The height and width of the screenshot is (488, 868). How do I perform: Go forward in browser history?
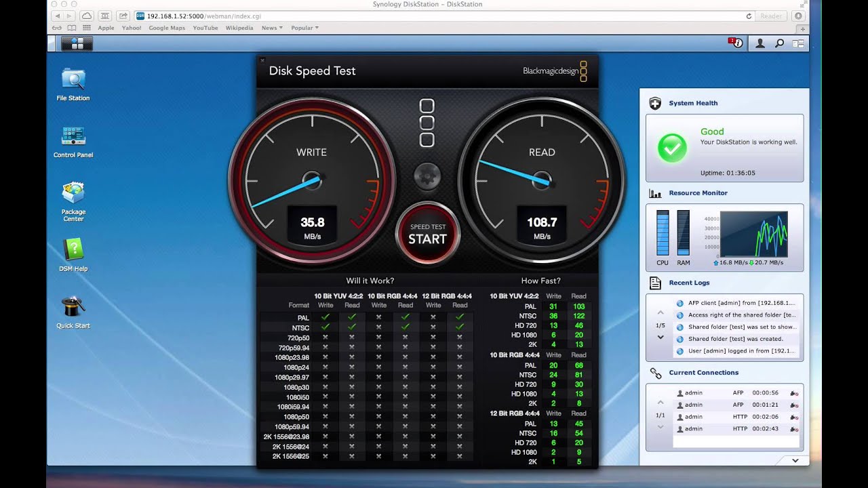(x=69, y=16)
